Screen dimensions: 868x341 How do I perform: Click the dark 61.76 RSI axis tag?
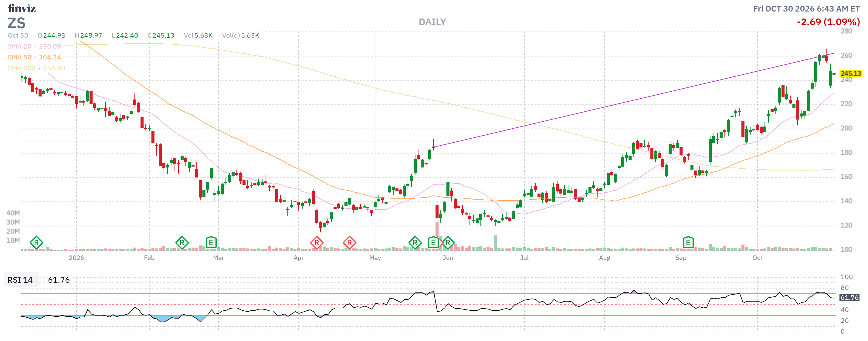[x=849, y=298]
